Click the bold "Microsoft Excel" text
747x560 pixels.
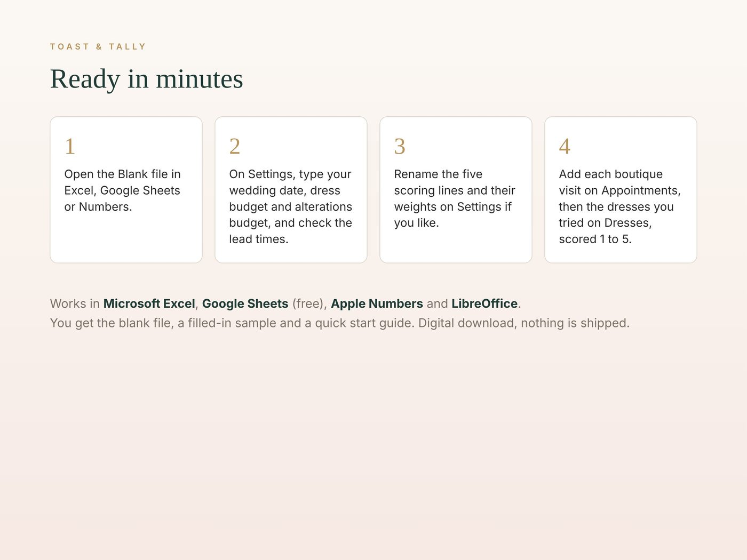point(149,303)
